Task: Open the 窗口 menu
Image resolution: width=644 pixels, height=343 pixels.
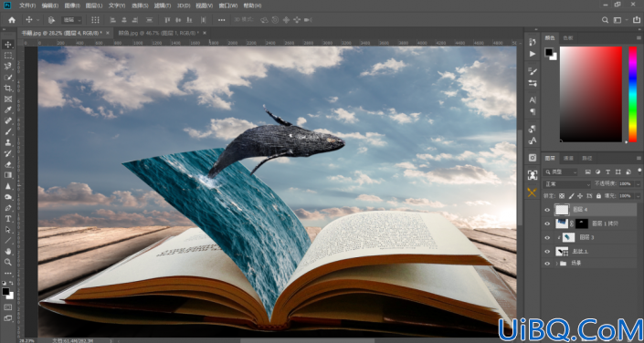Action: [228, 5]
